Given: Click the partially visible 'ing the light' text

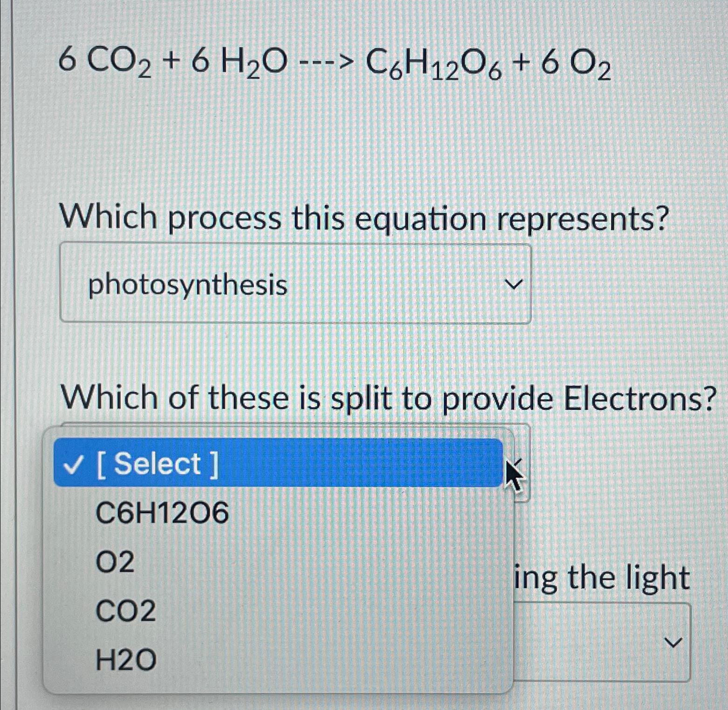Looking at the screenshot, I should click(x=601, y=577).
